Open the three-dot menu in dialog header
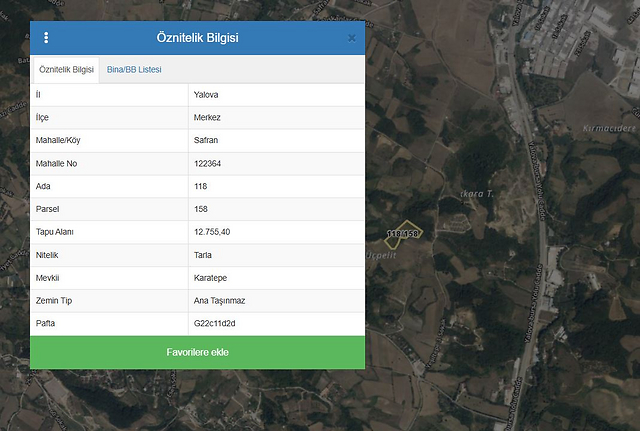 (x=46, y=38)
